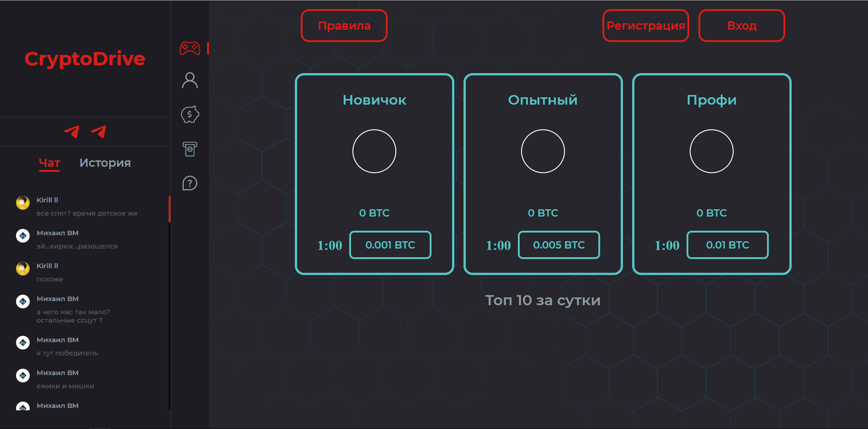Click the piggy bank deposit icon
This screenshot has width=868, height=429.
[x=190, y=115]
